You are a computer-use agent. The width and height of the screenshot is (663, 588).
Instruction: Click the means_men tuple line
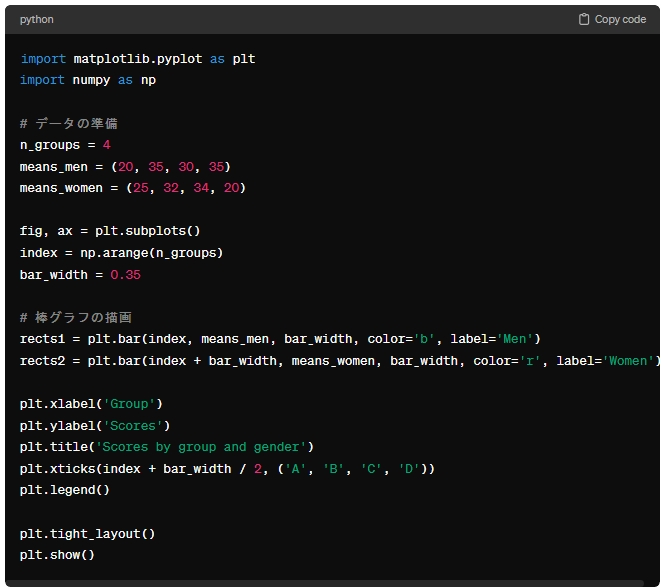pos(125,167)
